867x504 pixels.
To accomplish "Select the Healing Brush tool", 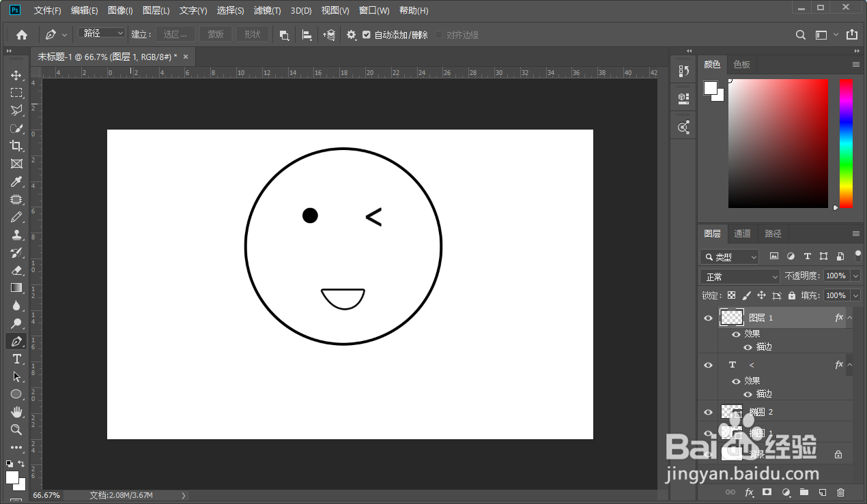I will tap(16, 199).
